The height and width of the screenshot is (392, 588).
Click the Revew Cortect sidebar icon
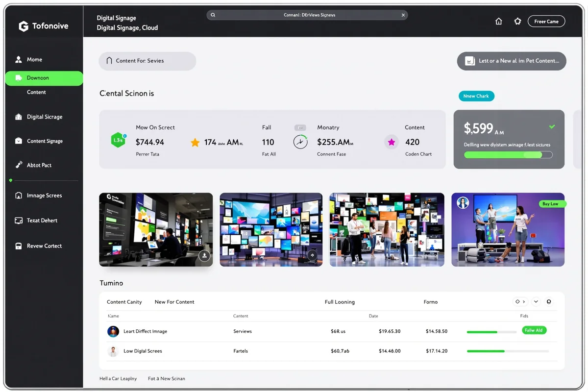click(19, 246)
